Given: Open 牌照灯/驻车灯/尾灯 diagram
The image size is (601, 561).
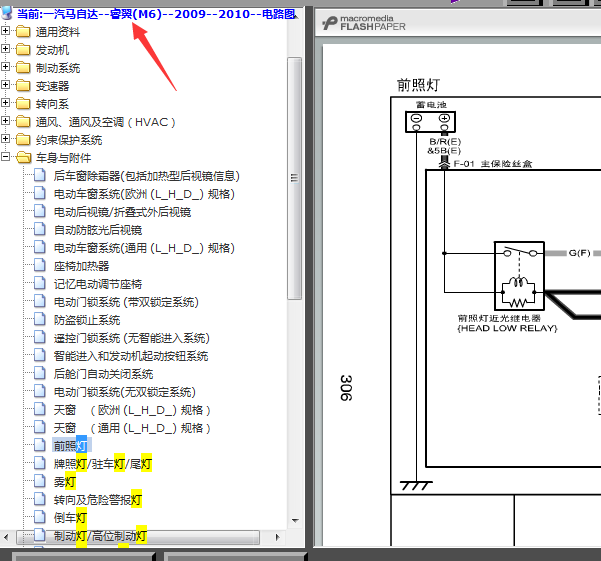Looking at the screenshot, I should tap(103, 464).
